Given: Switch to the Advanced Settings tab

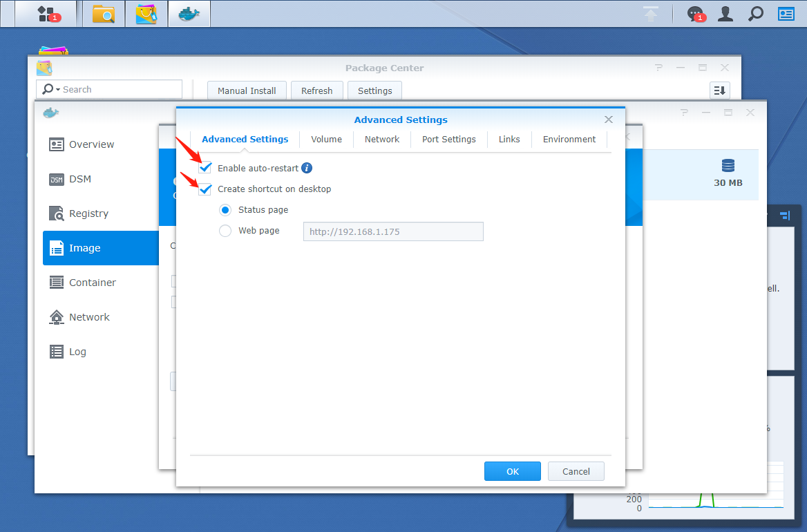Looking at the screenshot, I should coord(245,139).
